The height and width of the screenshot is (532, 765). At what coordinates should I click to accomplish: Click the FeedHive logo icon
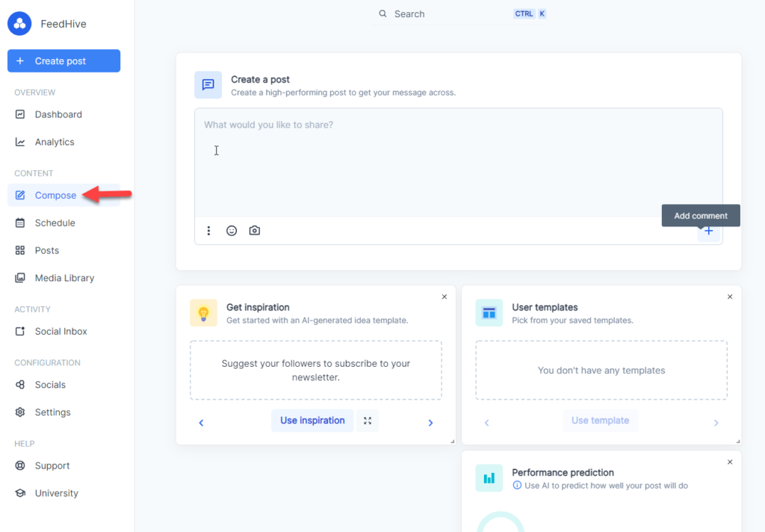(19, 23)
